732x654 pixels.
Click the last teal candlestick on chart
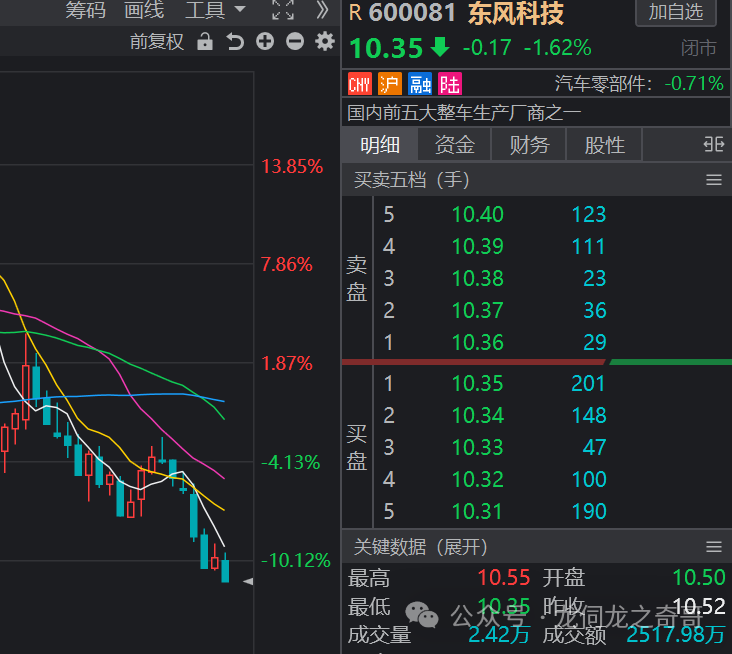225,568
